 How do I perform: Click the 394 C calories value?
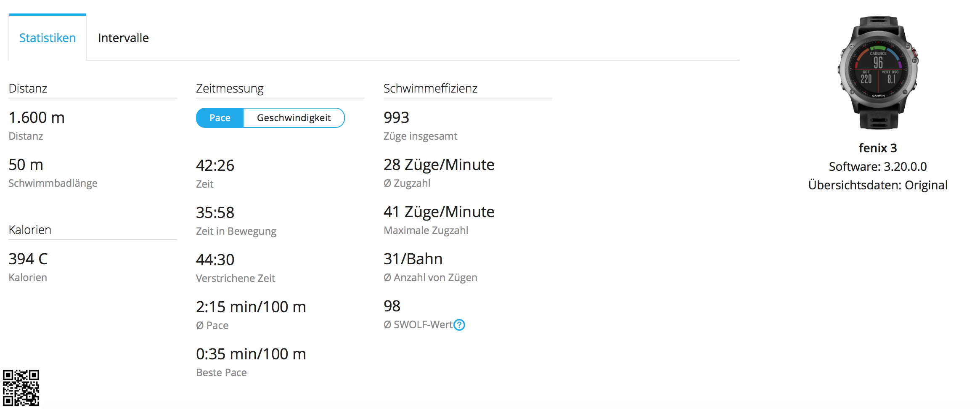tap(28, 259)
